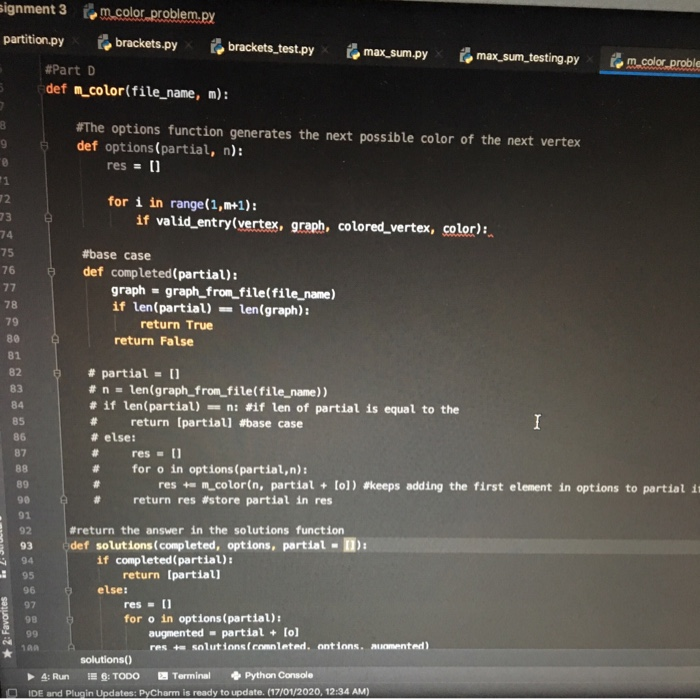Screen dimensions: 700x699
Task: Click 'if completed(partial):' on line 94
Action: pos(164,560)
